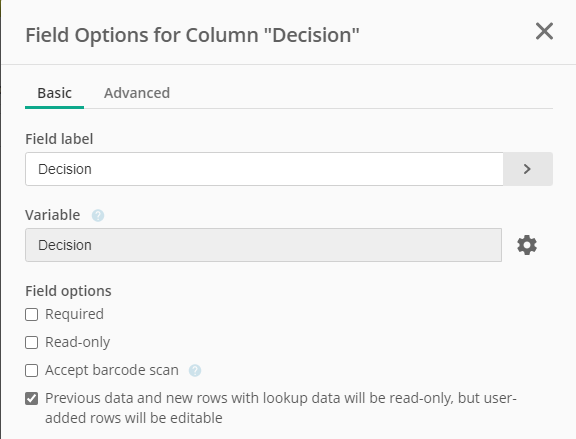Enable the Required checkbox
Screen dimensions: 576x439
pos(32,314)
